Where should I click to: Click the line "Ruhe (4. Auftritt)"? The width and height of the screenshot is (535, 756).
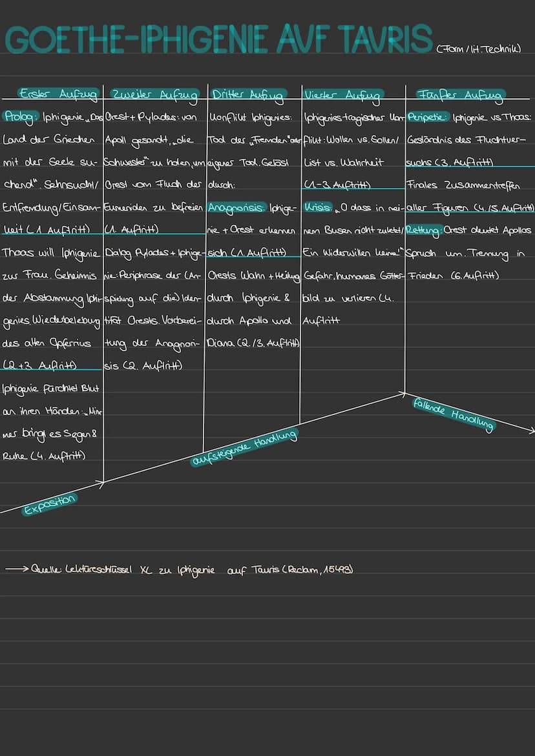pos(44,456)
